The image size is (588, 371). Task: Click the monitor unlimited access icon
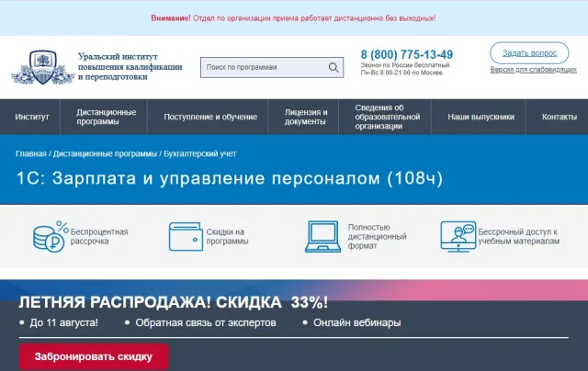click(x=458, y=236)
